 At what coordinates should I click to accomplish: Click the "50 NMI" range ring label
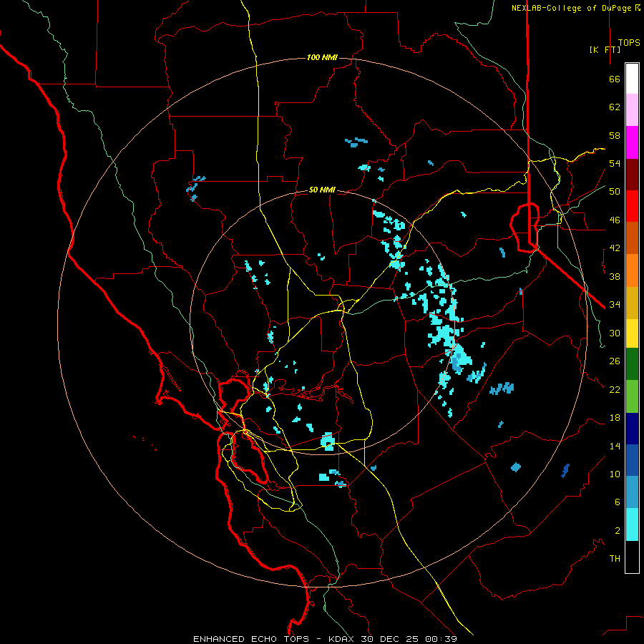tap(322, 190)
